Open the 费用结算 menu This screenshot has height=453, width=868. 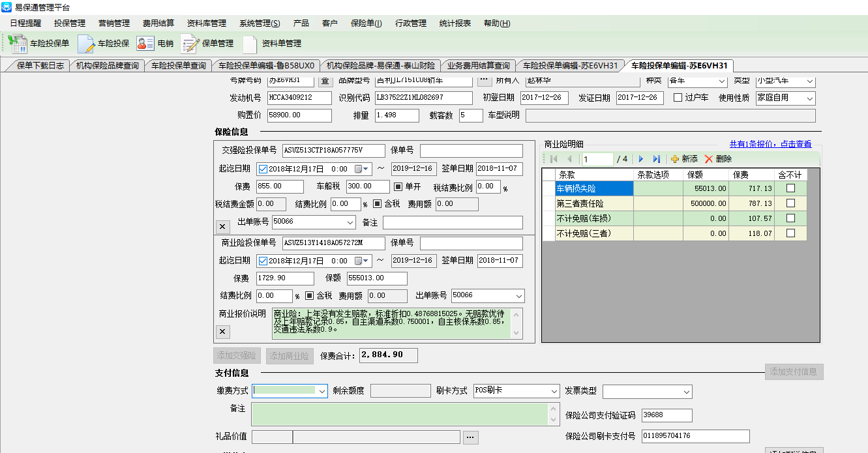[x=158, y=23]
